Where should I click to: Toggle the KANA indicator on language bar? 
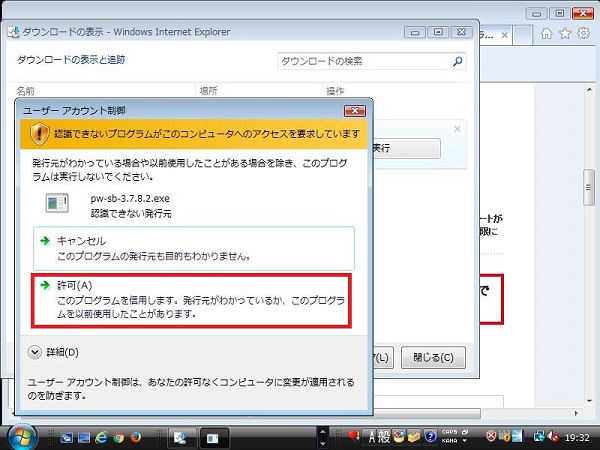(449, 441)
